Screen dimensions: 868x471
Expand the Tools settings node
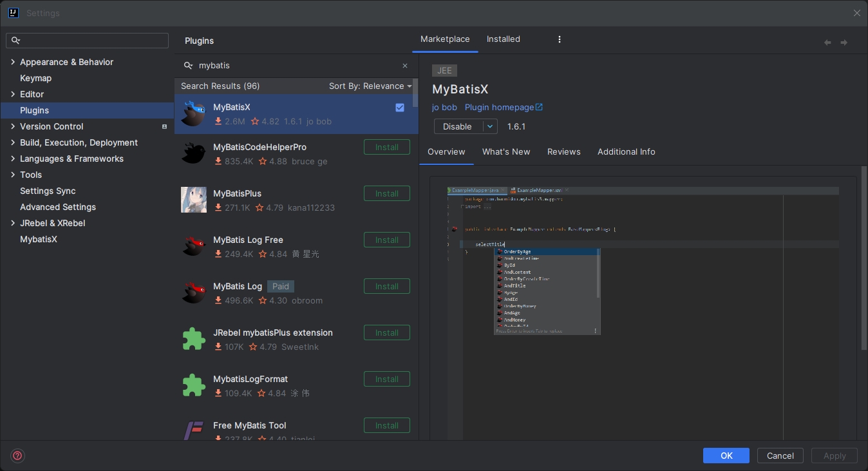click(13, 175)
